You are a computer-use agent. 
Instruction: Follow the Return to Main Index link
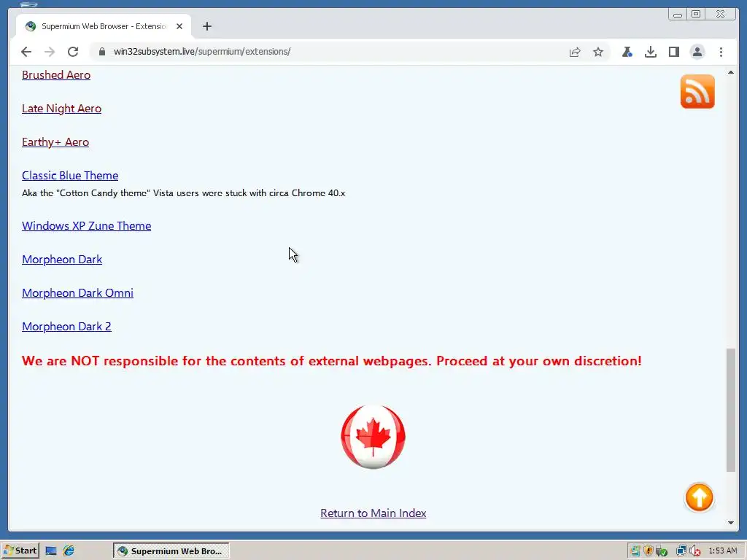point(373,513)
